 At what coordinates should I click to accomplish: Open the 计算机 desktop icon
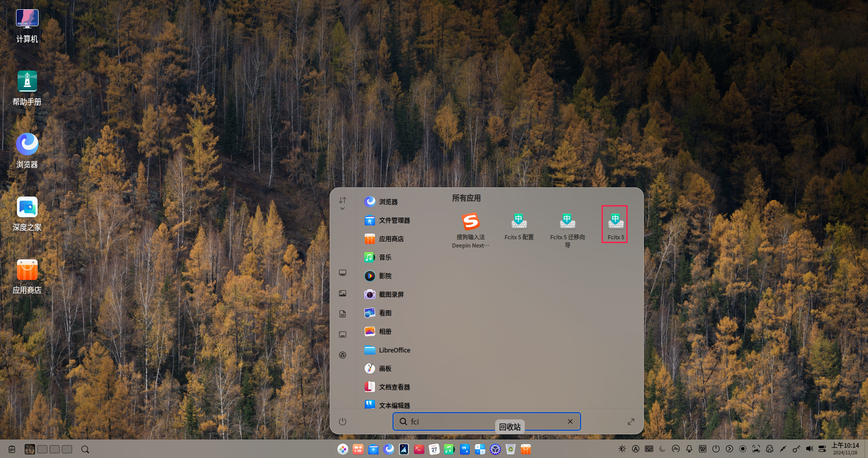point(27,26)
